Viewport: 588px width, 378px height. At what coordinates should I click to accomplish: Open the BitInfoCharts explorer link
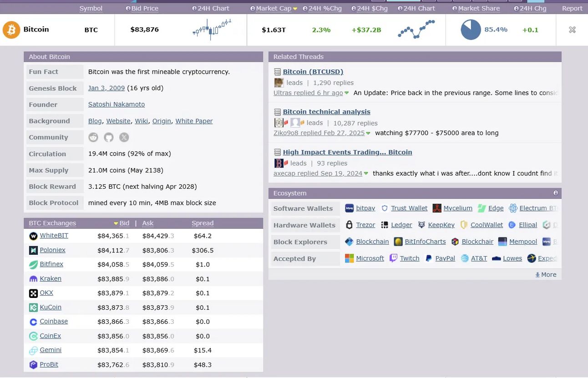click(x=425, y=242)
